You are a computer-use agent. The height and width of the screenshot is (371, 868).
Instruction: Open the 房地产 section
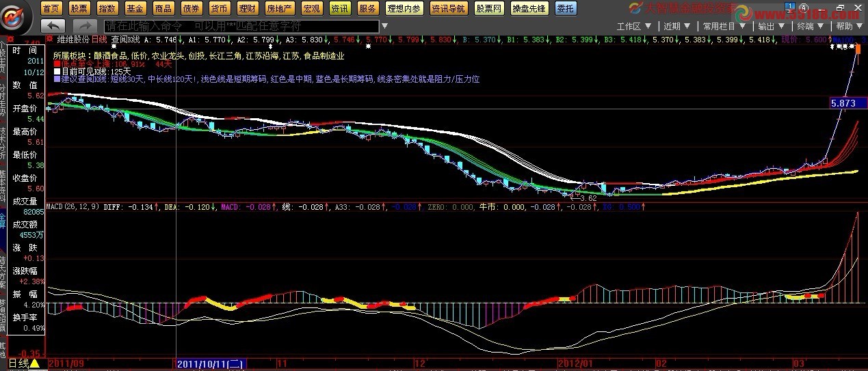[278, 8]
